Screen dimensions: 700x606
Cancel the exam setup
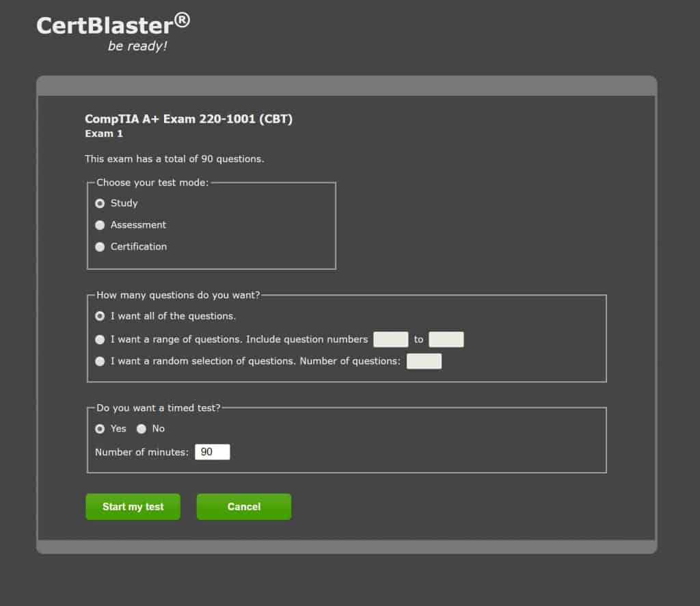tap(244, 506)
